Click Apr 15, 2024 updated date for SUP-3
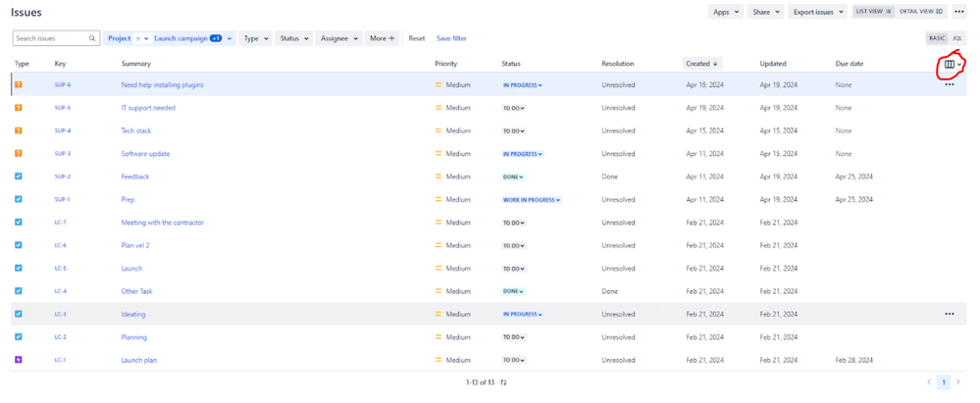The height and width of the screenshot is (403, 980). (778, 154)
